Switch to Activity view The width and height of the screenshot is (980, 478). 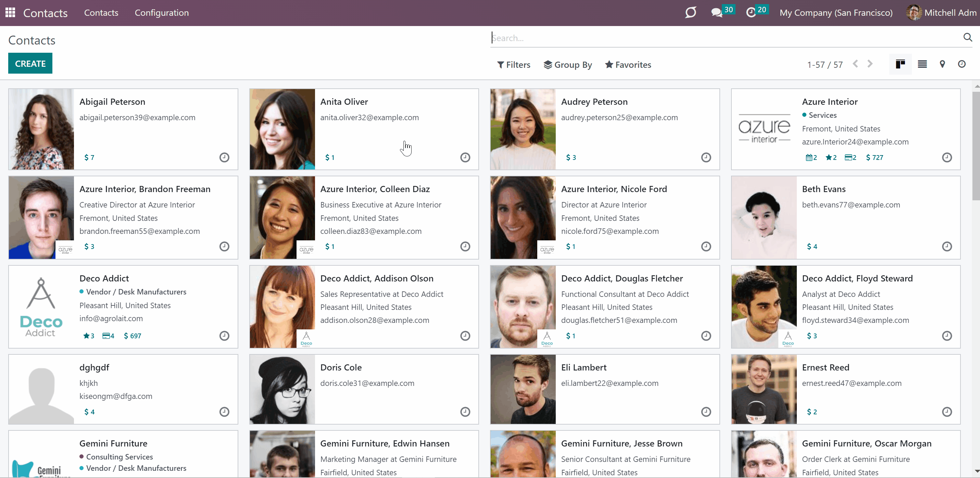coord(962,64)
